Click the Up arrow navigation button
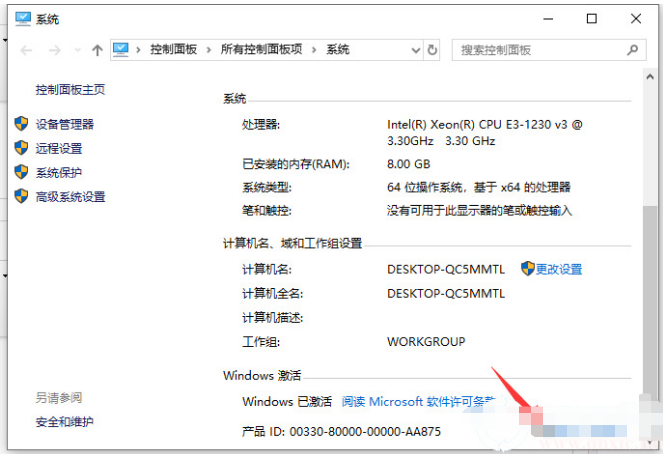This screenshot has height=454, width=663. point(97,49)
